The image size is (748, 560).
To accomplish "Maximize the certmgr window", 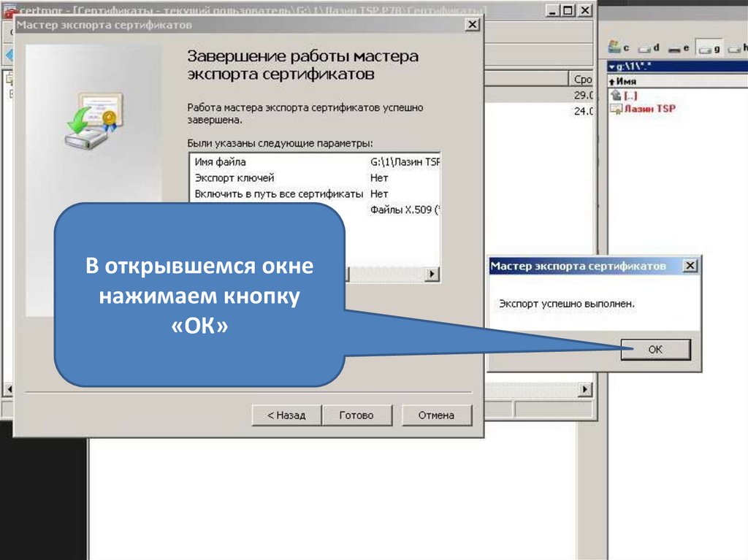I will point(568,10).
